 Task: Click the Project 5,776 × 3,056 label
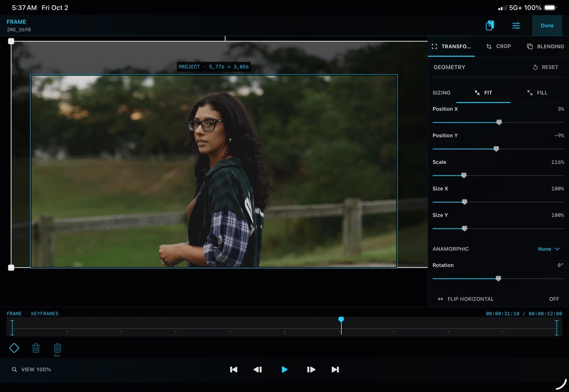(214, 67)
